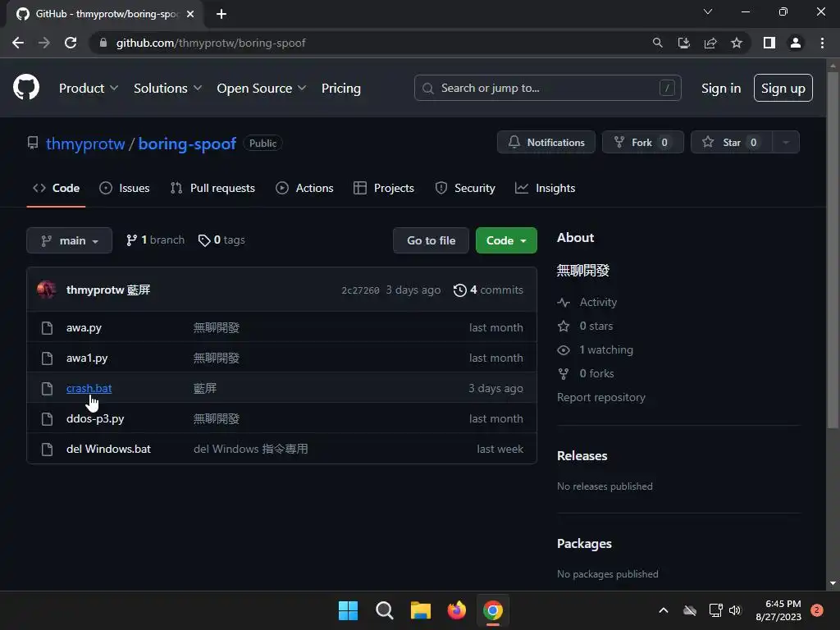This screenshot has height=630, width=840.
Task: Open the main branch selector
Action: pyautogui.click(x=69, y=240)
